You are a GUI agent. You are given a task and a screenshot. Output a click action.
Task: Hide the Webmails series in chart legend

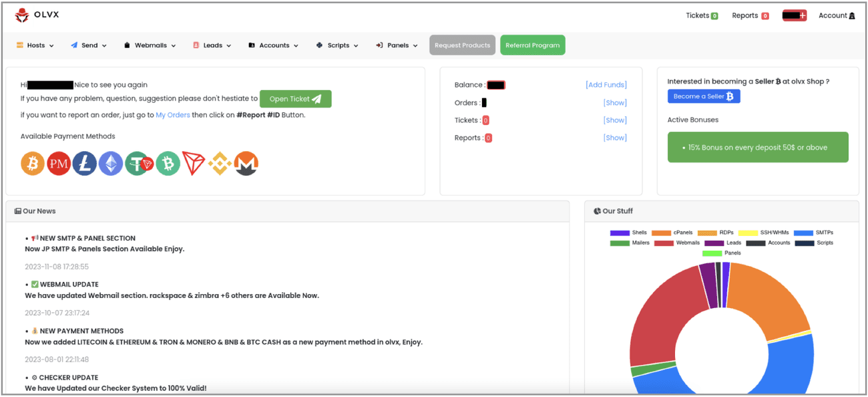tap(677, 243)
